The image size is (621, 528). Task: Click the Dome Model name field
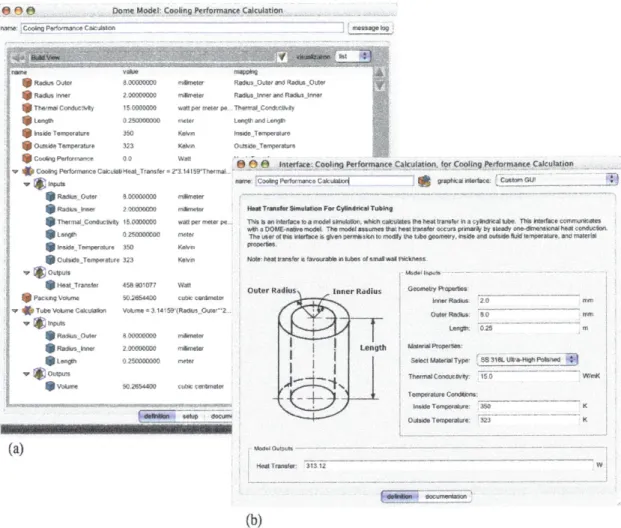coord(182,28)
